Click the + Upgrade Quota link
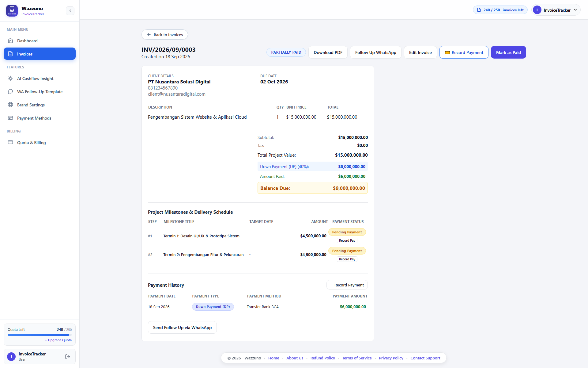The width and height of the screenshot is (588, 368). tap(58, 340)
